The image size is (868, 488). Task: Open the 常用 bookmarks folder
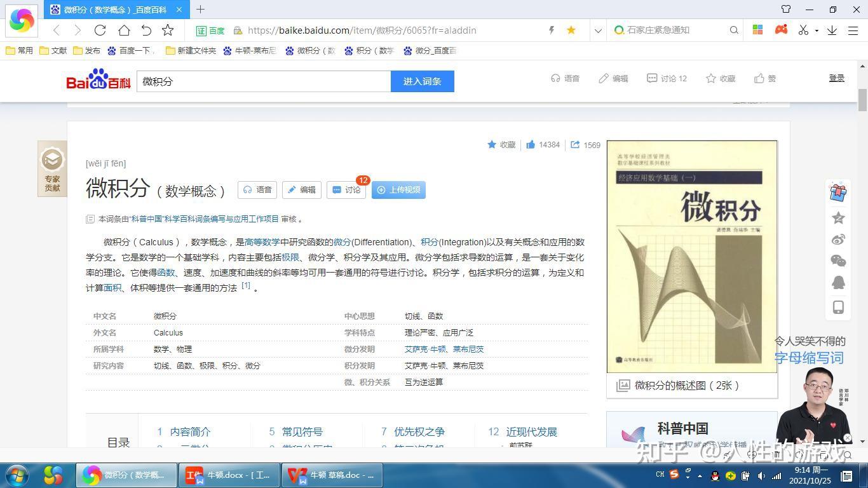coord(20,50)
